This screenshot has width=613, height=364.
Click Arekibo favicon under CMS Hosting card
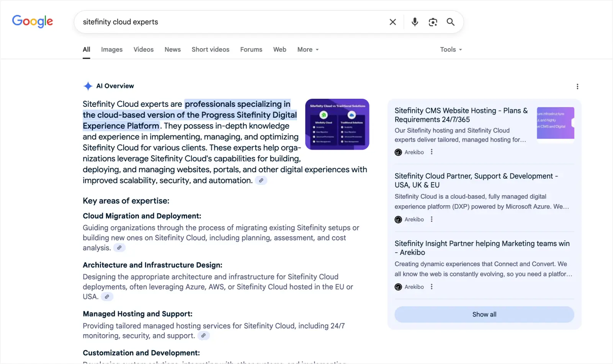[x=398, y=152]
